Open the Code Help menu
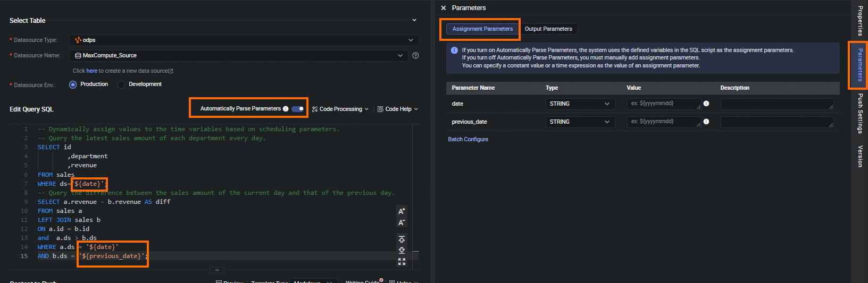868x283 pixels. [x=398, y=109]
